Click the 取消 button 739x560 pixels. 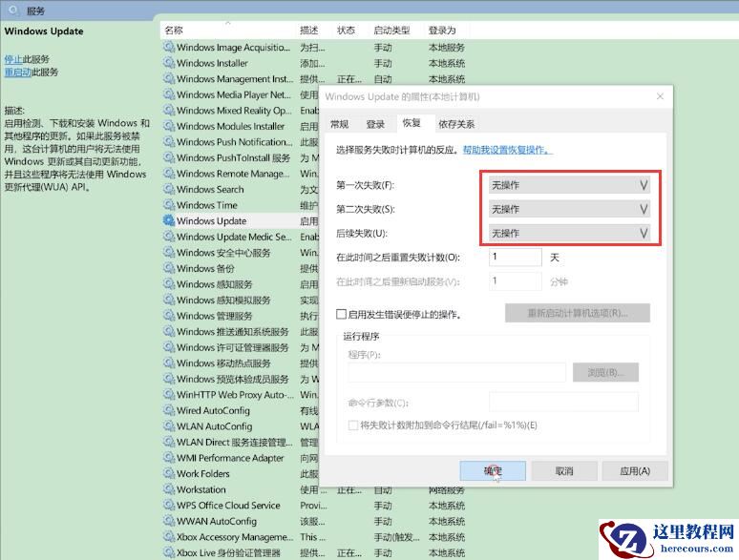point(564,470)
